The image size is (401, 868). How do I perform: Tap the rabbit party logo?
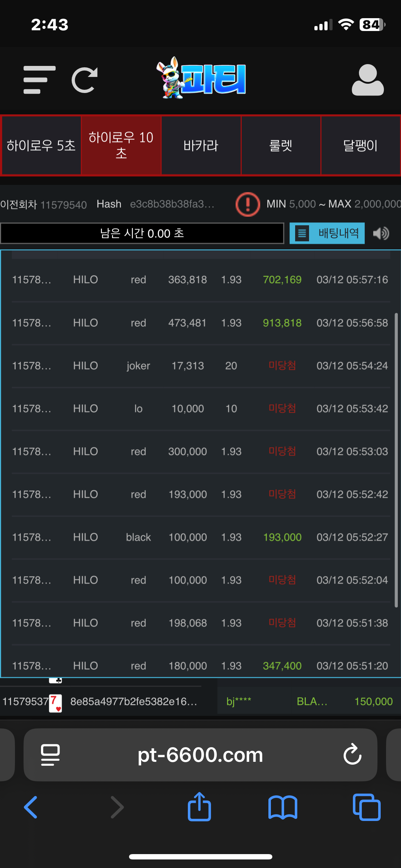(201, 78)
